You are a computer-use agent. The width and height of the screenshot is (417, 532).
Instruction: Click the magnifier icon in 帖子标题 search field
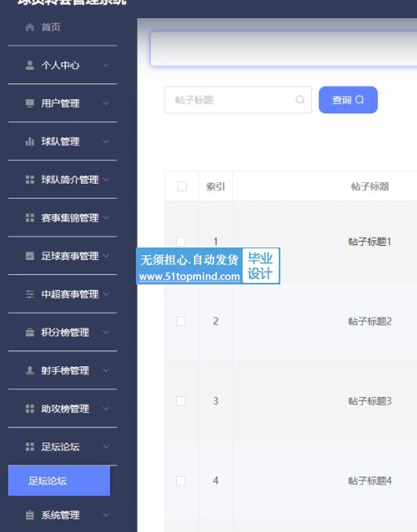pos(300,100)
